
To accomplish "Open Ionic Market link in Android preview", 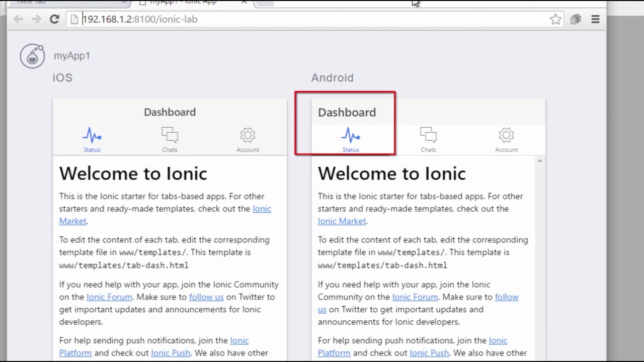I will click(342, 221).
